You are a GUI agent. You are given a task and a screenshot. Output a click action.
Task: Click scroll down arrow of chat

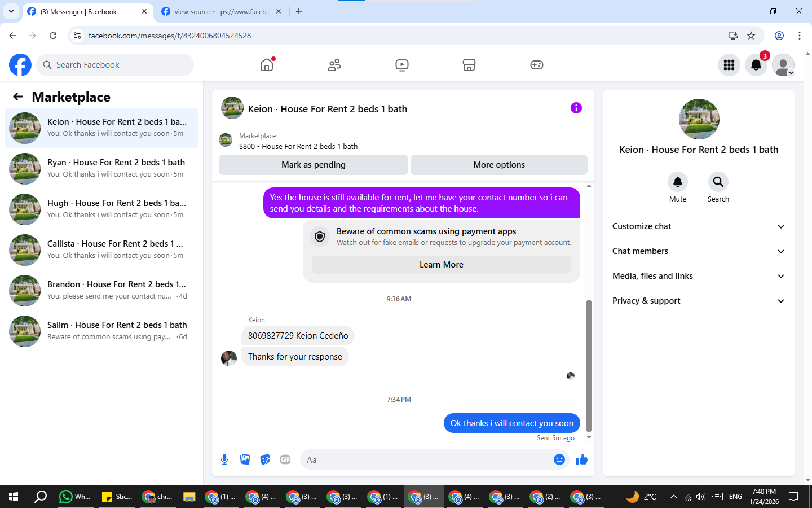click(x=589, y=437)
